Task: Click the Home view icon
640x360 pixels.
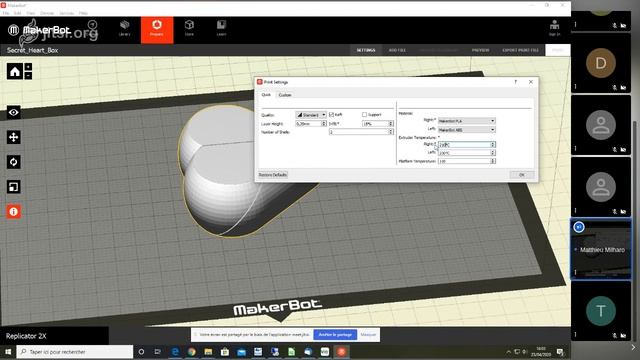Action: (15, 71)
